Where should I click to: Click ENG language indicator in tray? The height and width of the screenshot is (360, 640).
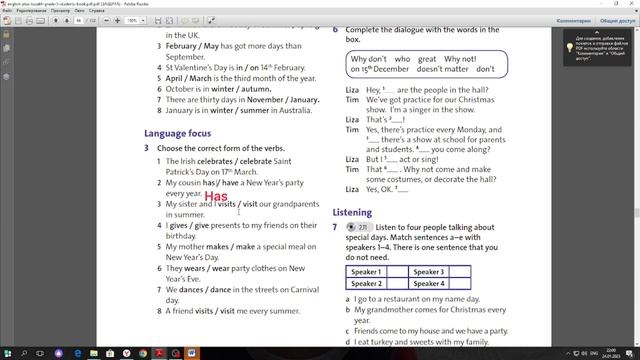pyautogui.click(x=594, y=353)
